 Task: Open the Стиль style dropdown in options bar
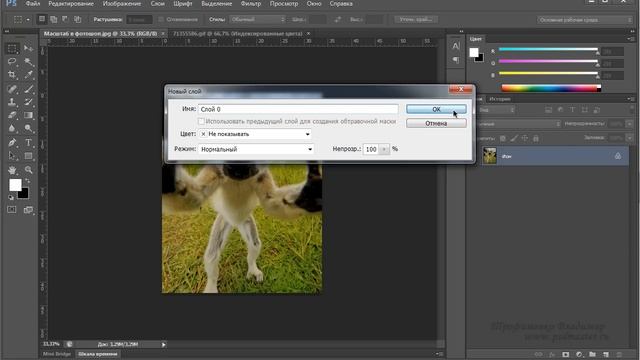point(258,19)
